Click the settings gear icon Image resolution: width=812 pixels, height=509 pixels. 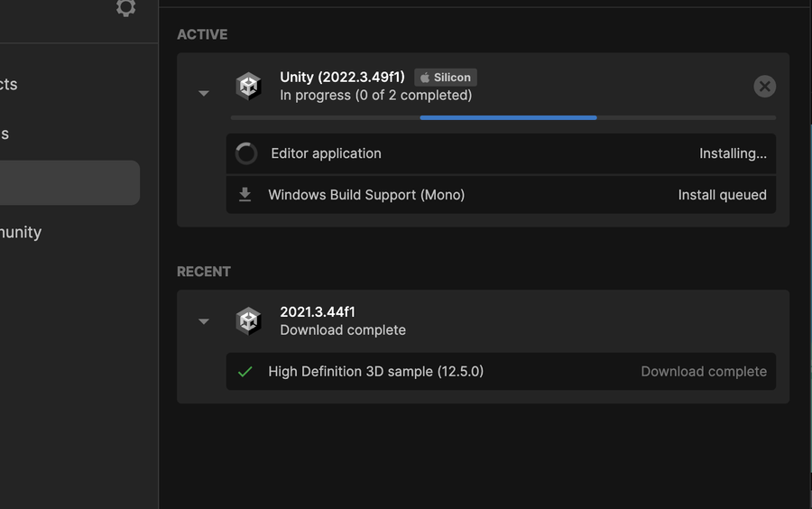click(x=125, y=8)
